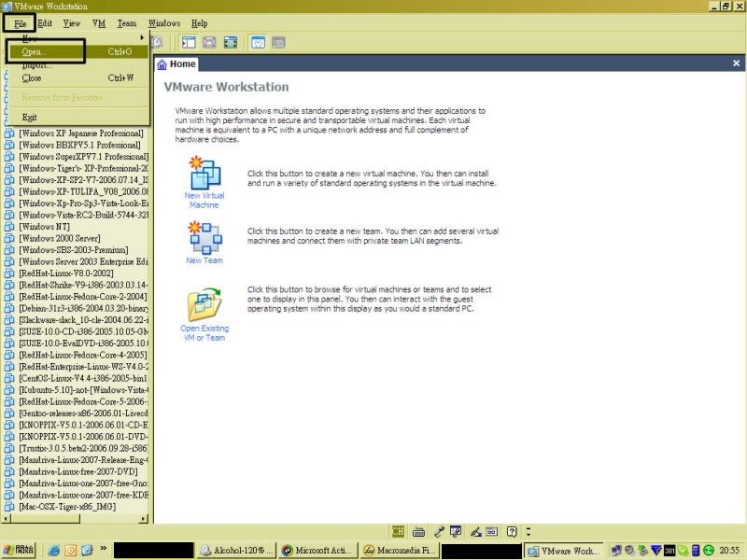The height and width of the screenshot is (560, 747).
Task: Select [RedHat-Linux-V8.0-2002] favorite
Action: click(x=66, y=273)
